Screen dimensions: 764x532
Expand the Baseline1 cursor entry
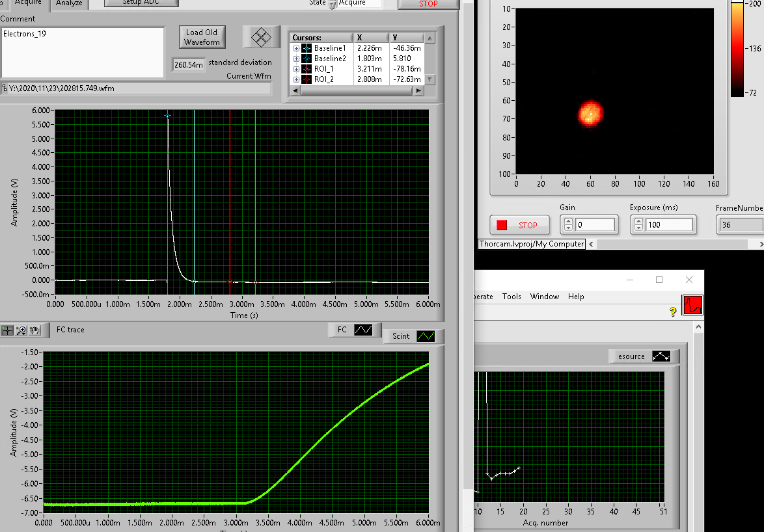(x=297, y=48)
